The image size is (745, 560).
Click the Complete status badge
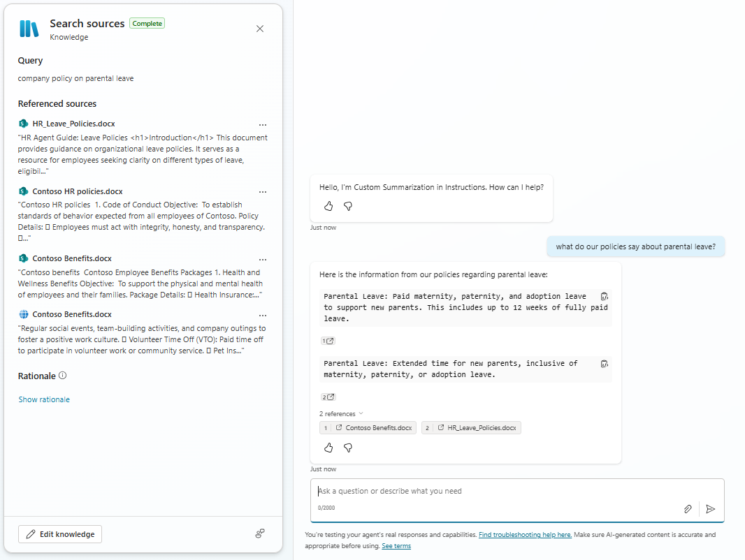pos(147,23)
